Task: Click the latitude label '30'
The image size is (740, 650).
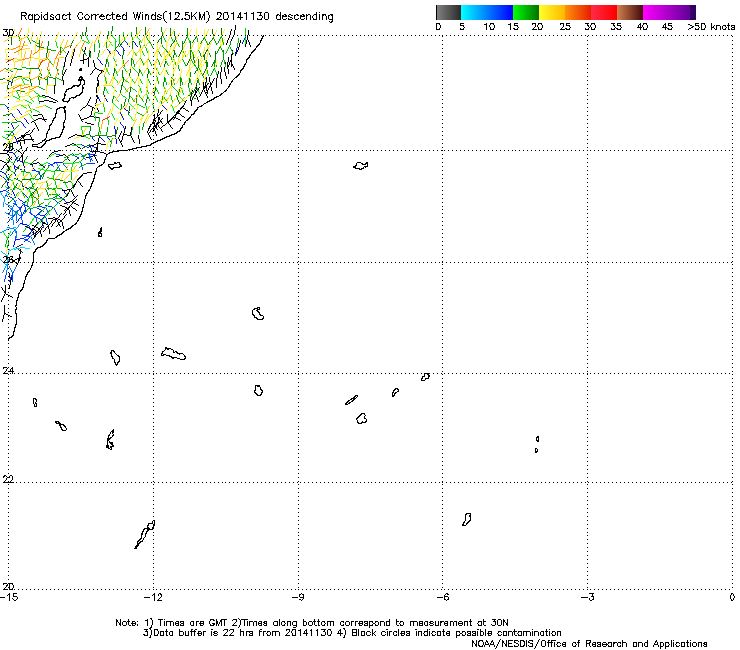Action: tap(8, 33)
